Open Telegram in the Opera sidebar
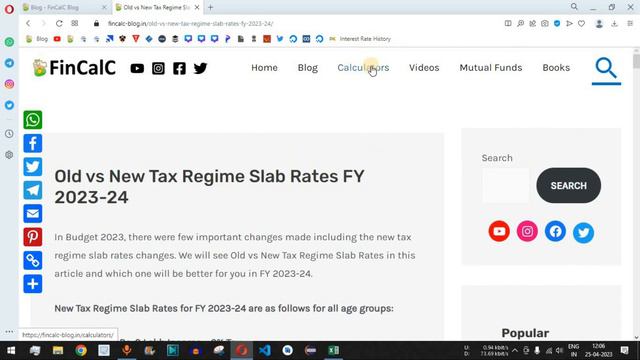Viewport: 640px width, 360px height. point(9,63)
